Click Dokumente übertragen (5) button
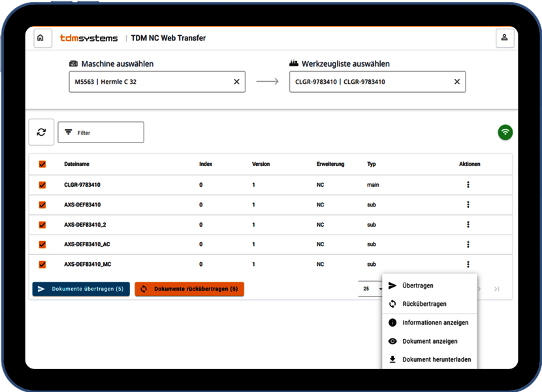Viewport: 542px width, 392px height. (81, 289)
